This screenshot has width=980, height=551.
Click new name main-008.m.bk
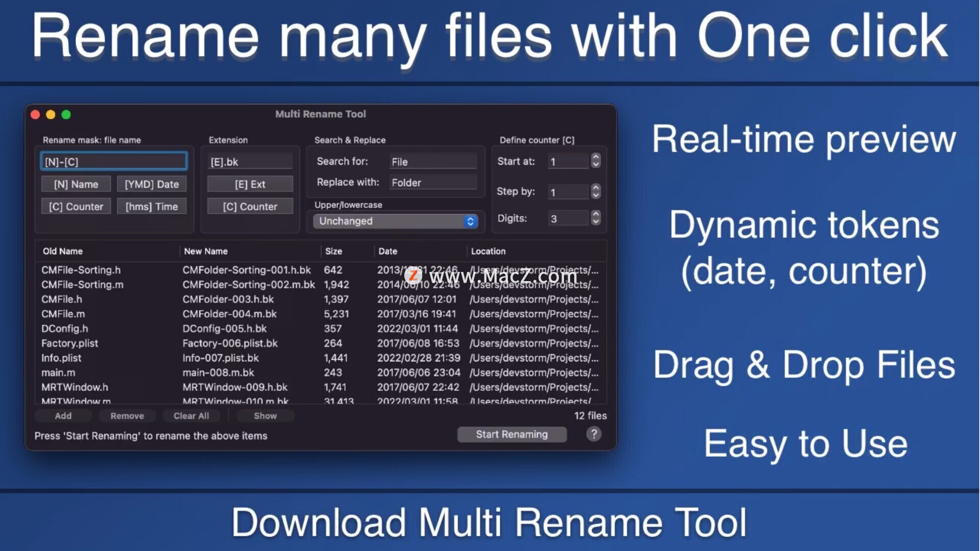click(218, 373)
